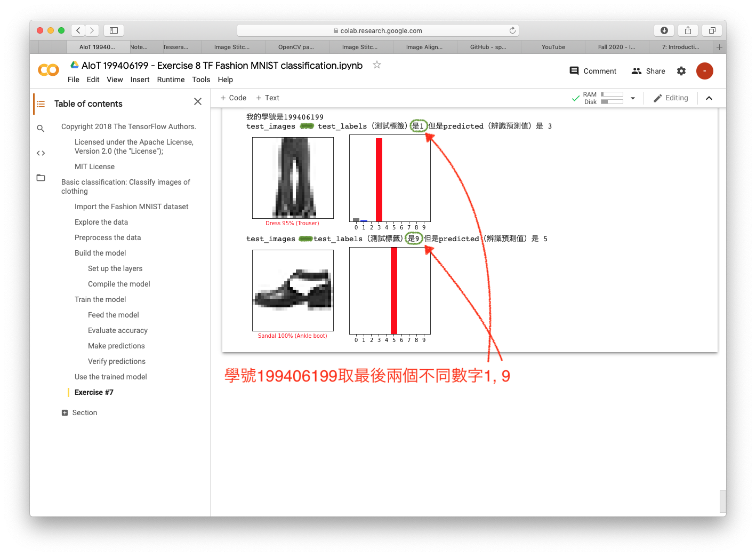Click the Disk usage bar

(612, 101)
